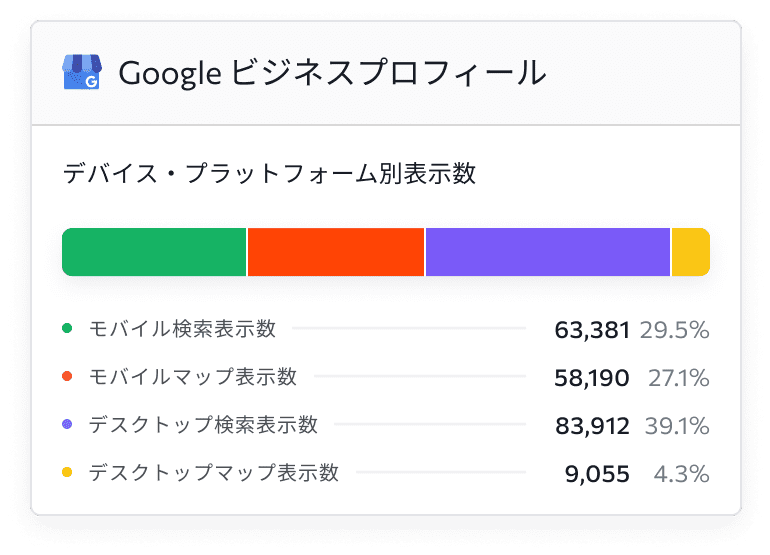
Task: Select the yellow bar segment
Action: coord(691,252)
